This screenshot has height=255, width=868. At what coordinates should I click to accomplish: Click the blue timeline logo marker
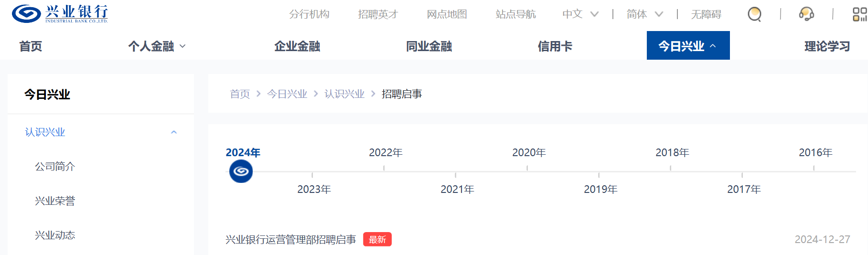point(241,171)
